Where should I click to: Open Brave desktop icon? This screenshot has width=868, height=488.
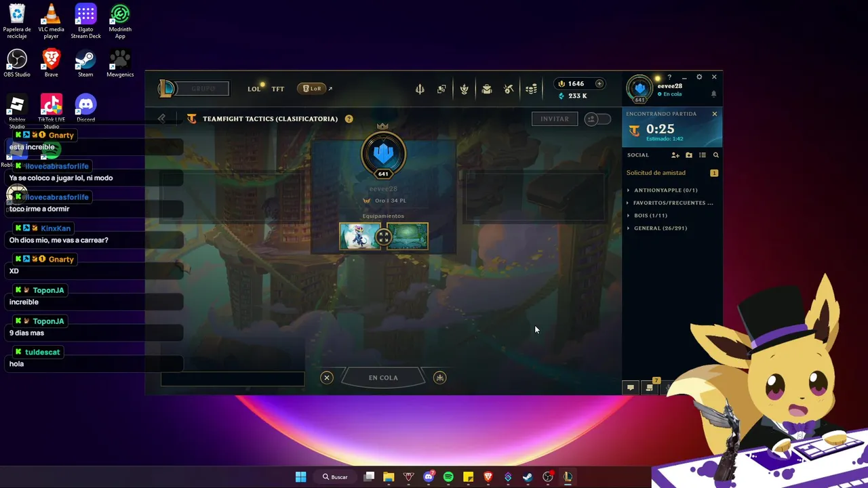(51, 63)
